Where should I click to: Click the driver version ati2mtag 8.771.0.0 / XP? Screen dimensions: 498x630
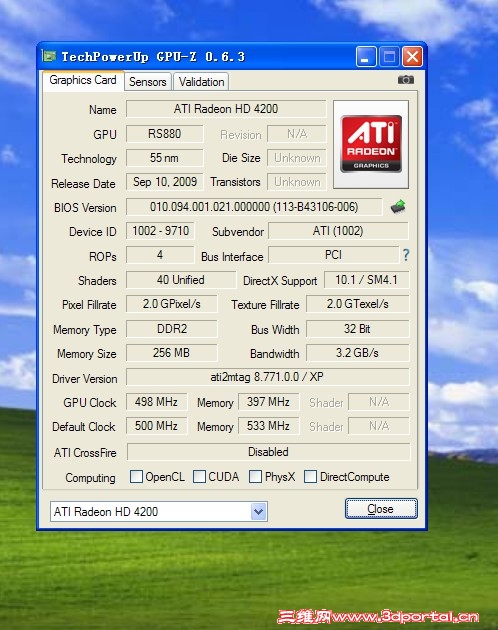point(268,377)
